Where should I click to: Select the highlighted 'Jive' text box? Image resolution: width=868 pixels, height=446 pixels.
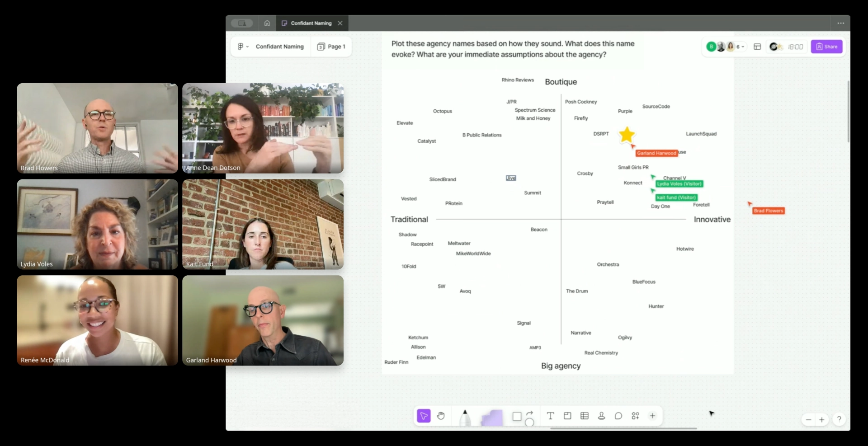511,178
